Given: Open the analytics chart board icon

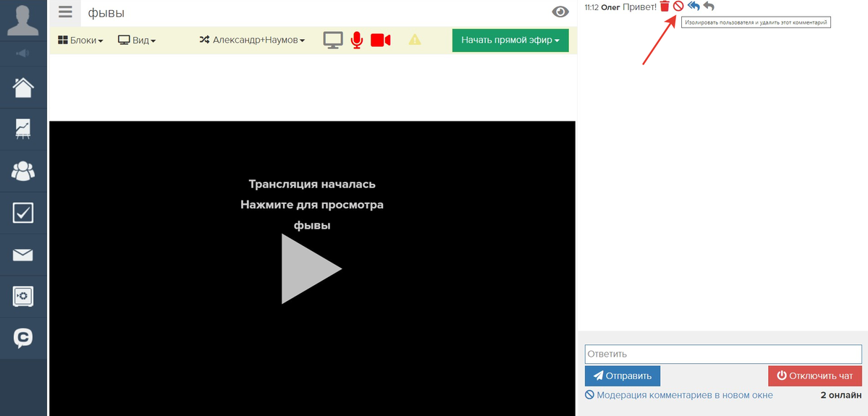Looking at the screenshot, I should tap(23, 129).
